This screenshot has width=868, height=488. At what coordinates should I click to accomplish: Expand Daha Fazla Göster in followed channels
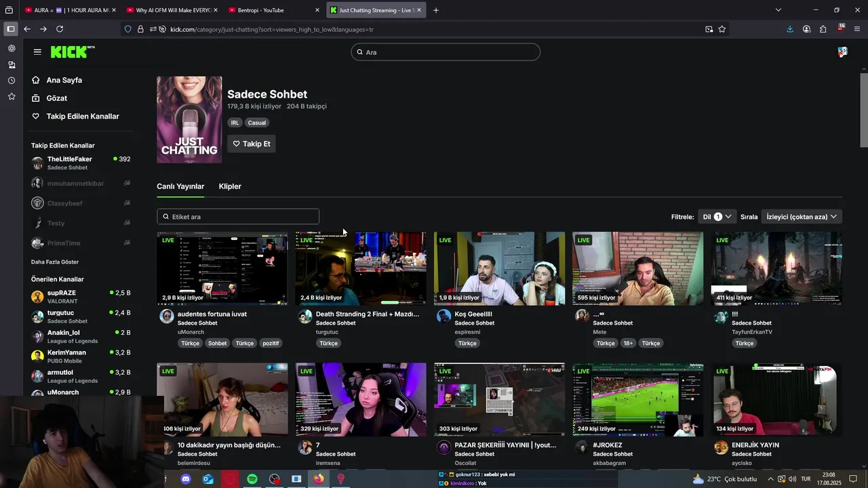pyautogui.click(x=55, y=262)
